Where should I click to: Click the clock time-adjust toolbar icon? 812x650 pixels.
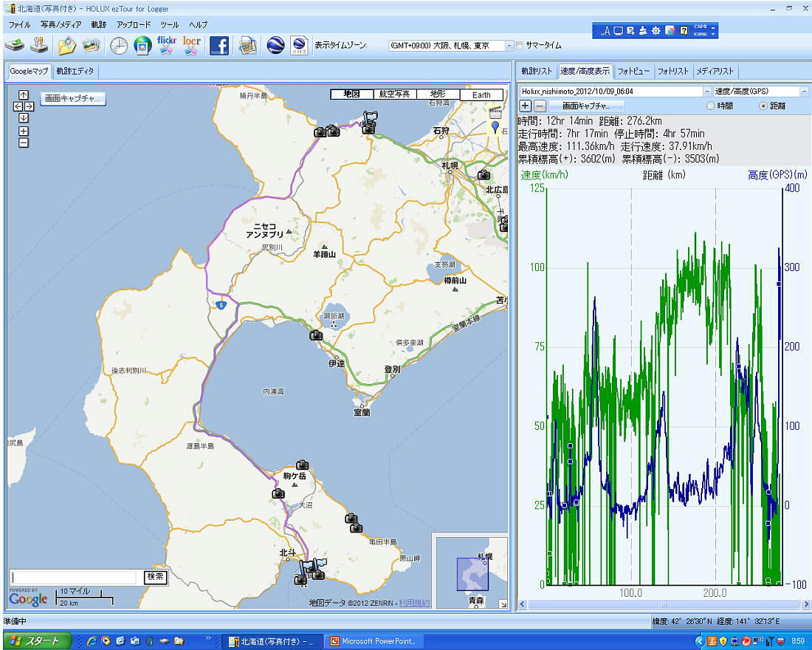pyautogui.click(x=119, y=46)
